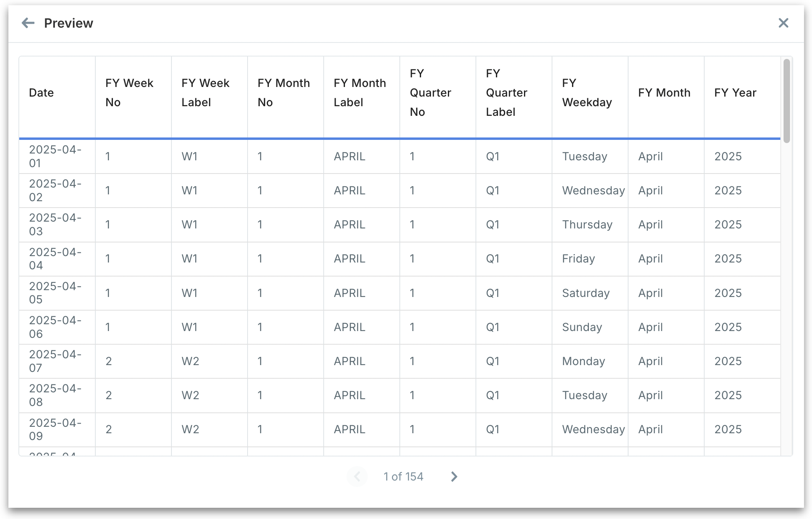
Task: Click the Date column header
Action: pyautogui.click(x=42, y=93)
